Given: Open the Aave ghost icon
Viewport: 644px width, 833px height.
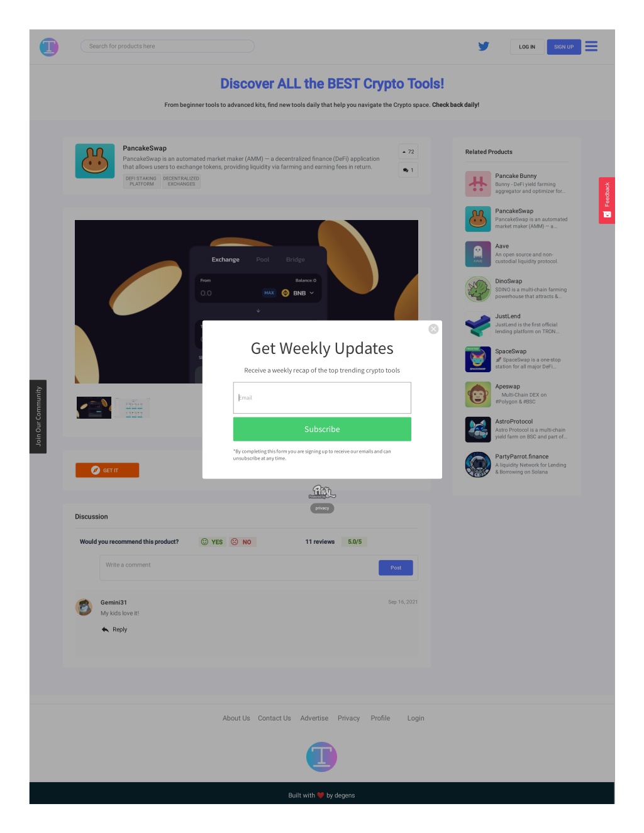Looking at the screenshot, I should [478, 254].
